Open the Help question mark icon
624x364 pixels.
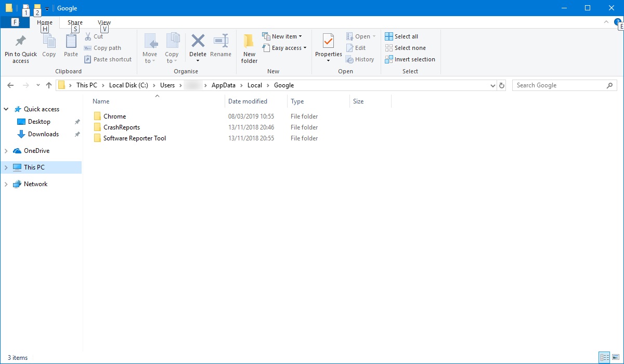[617, 22]
